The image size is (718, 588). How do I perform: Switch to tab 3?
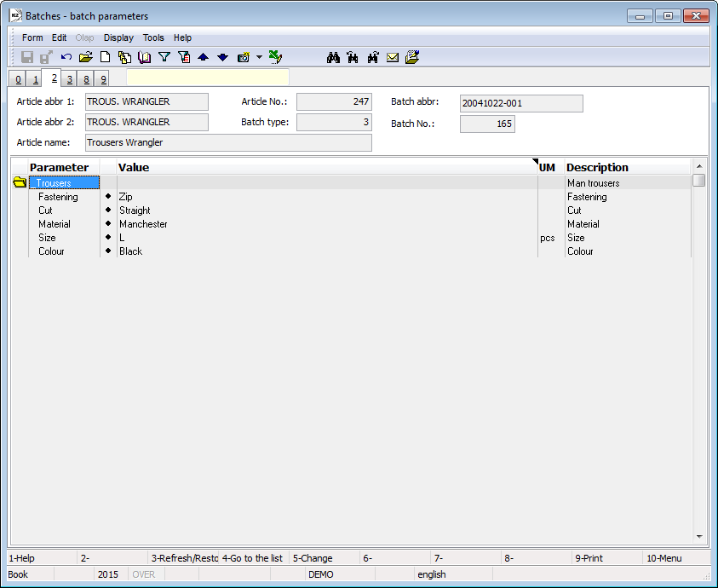(69, 79)
